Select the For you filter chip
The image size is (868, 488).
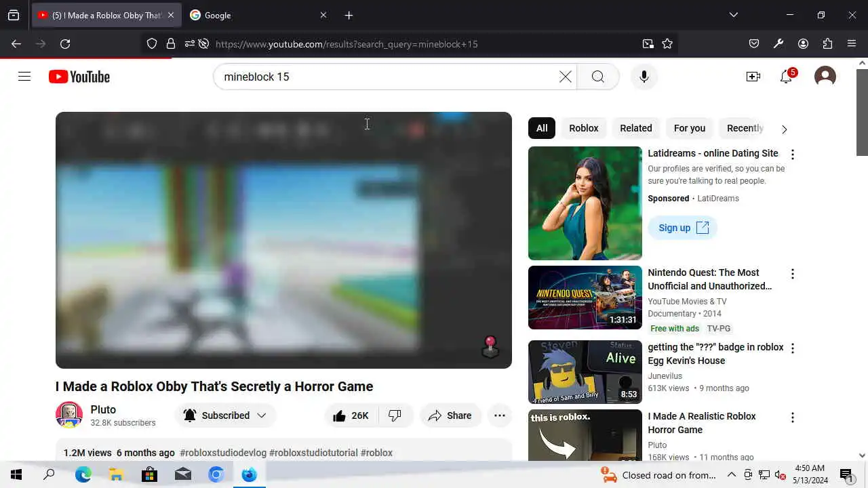tap(690, 128)
